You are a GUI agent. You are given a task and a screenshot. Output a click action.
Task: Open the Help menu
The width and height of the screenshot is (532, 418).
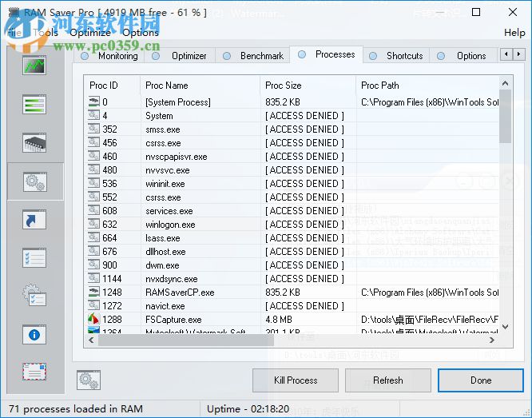point(514,33)
